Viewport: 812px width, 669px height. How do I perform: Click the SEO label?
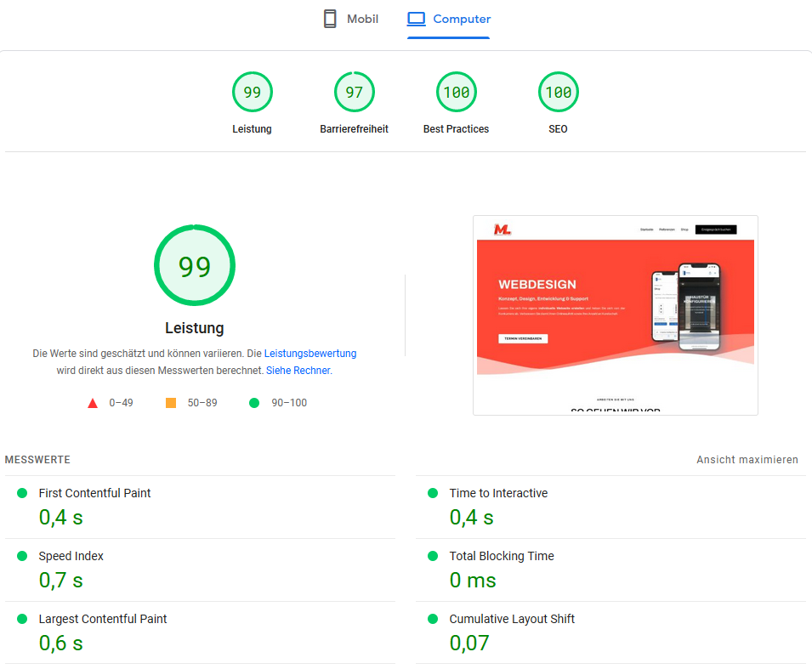pyautogui.click(x=559, y=129)
